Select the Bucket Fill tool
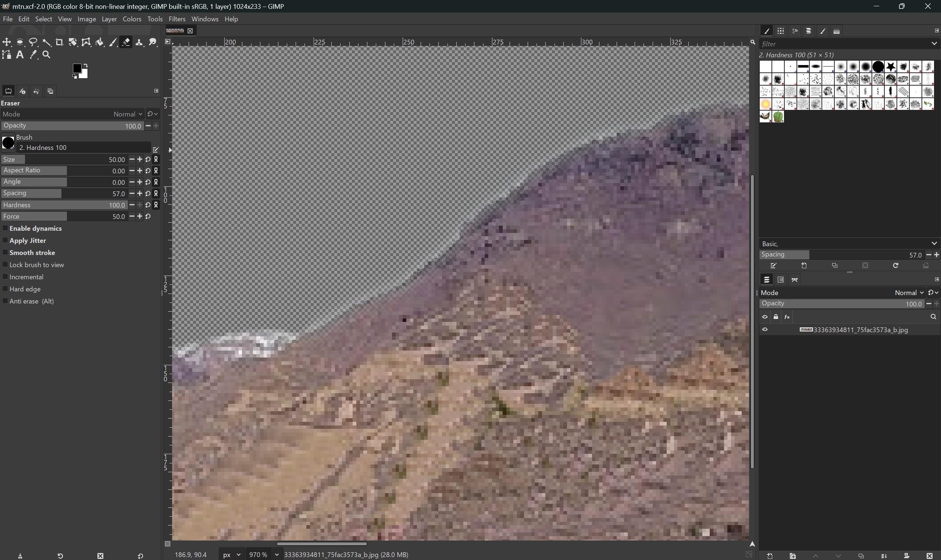Image resolution: width=941 pixels, height=560 pixels. [x=100, y=42]
